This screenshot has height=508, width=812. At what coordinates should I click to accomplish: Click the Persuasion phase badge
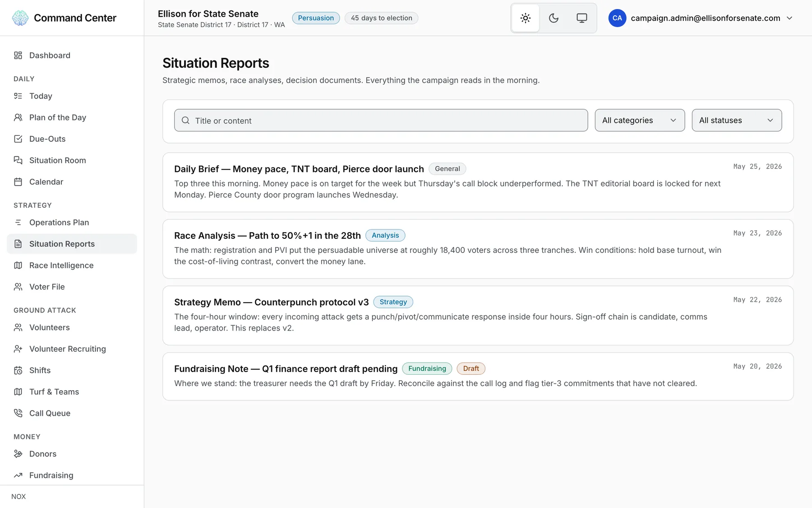coord(316,18)
